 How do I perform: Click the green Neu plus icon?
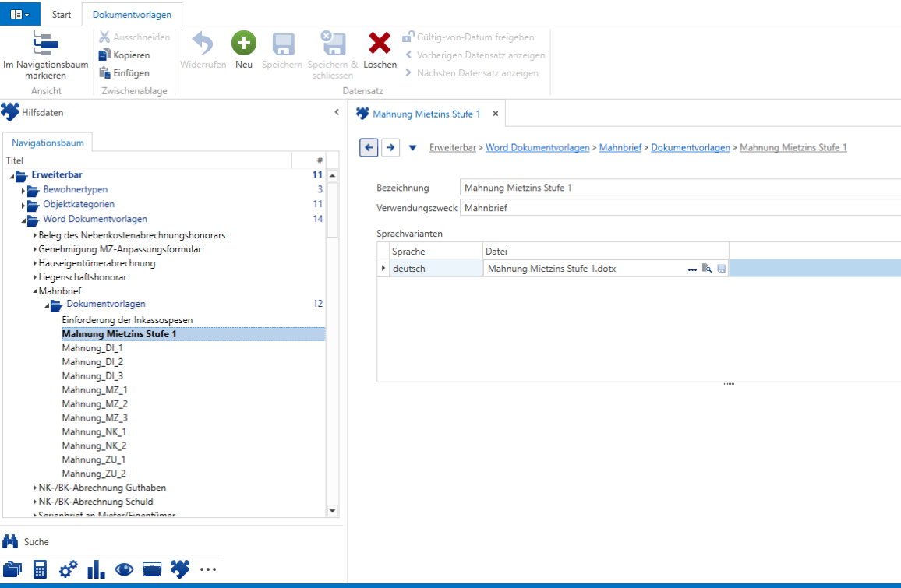pos(244,43)
